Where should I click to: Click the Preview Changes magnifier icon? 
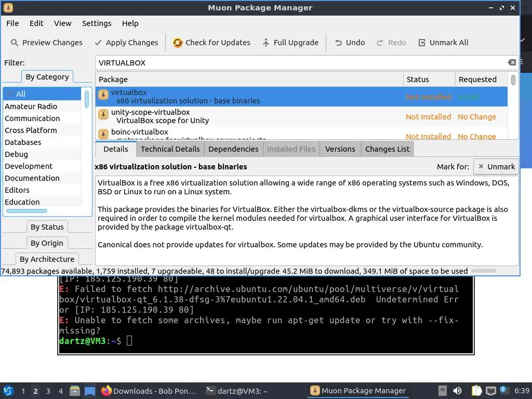(x=14, y=43)
